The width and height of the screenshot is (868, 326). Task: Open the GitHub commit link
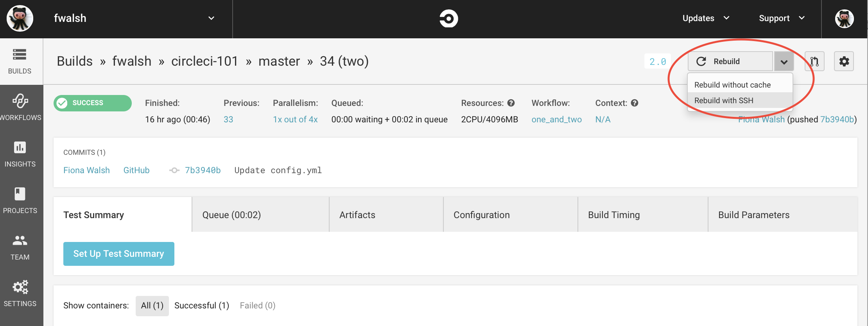[136, 170]
